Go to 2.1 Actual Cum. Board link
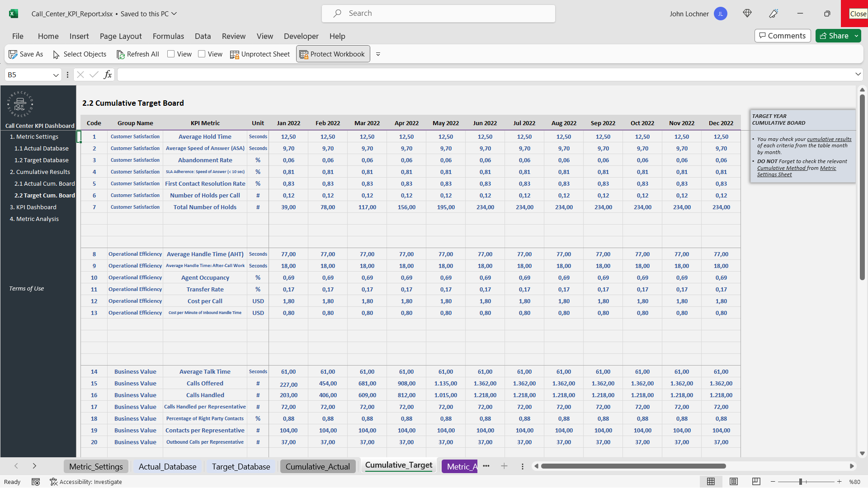 coord(44,183)
